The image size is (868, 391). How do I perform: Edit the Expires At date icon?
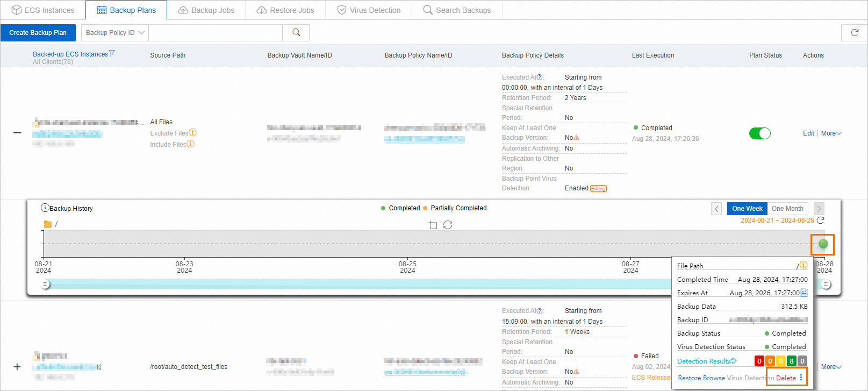point(804,293)
